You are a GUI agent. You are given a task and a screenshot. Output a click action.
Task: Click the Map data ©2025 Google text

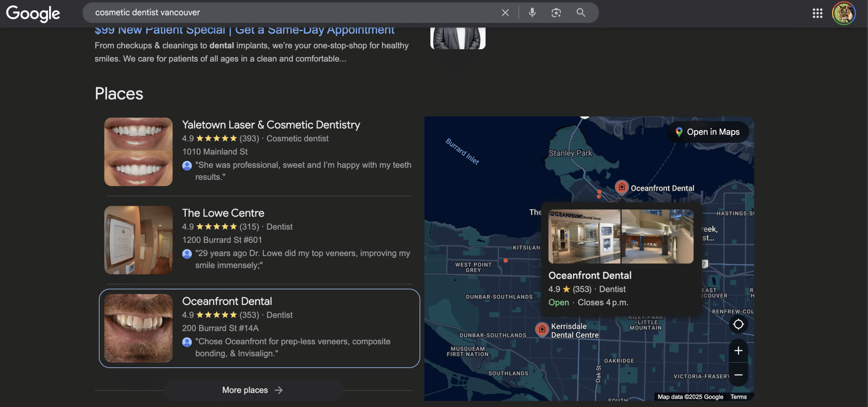pyautogui.click(x=690, y=396)
